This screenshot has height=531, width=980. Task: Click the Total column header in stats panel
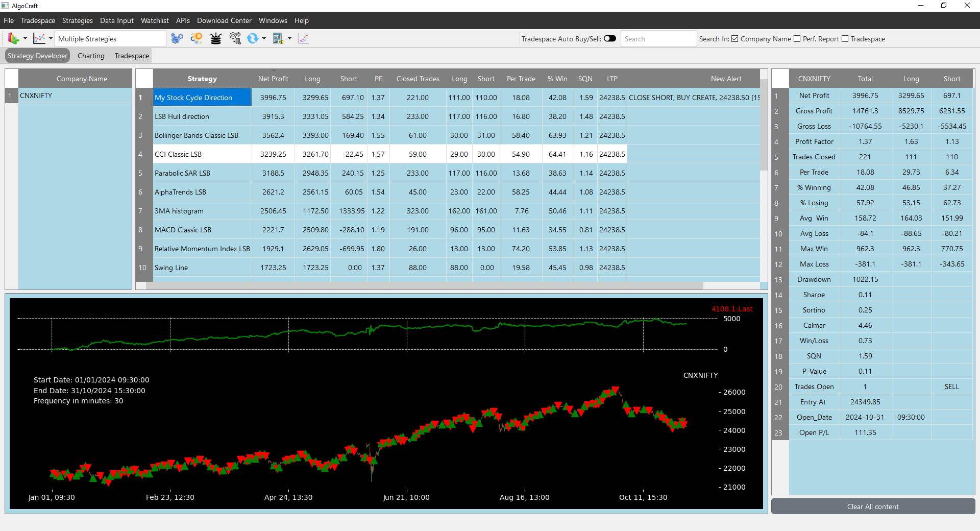865,79
